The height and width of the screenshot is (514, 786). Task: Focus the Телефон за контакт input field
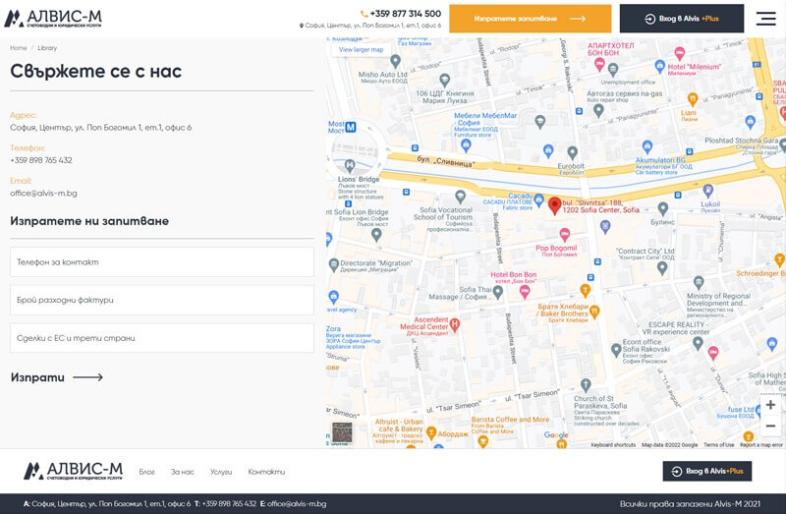[162, 262]
